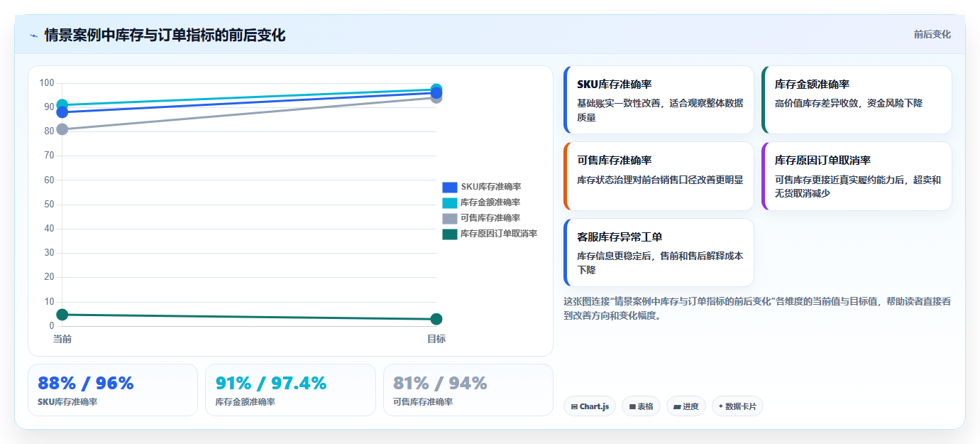Select the cyan data point at 当前
Image resolution: width=980 pixels, height=444 pixels.
point(62,104)
